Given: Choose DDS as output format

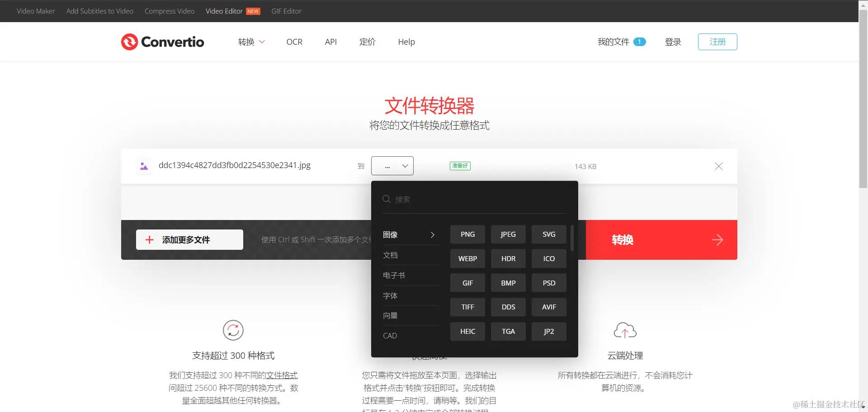Looking at the screenshot, I should [508, 307].
